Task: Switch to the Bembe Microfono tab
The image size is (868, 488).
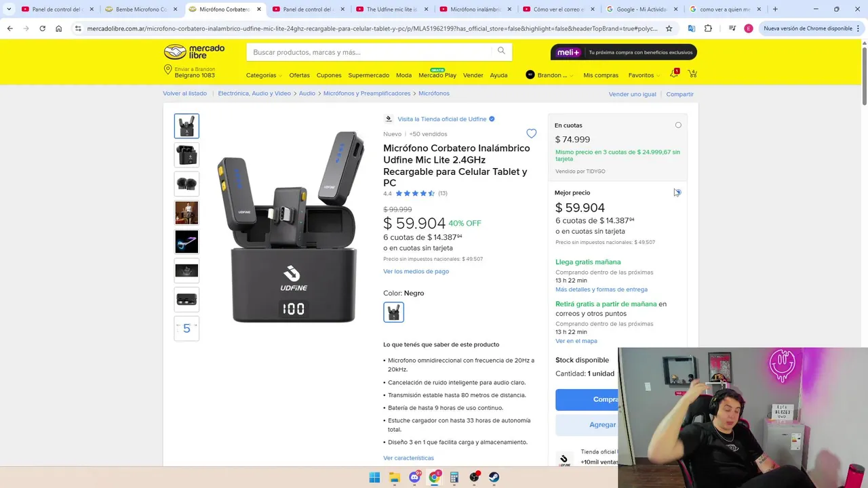Action: [x=140, y=9]
